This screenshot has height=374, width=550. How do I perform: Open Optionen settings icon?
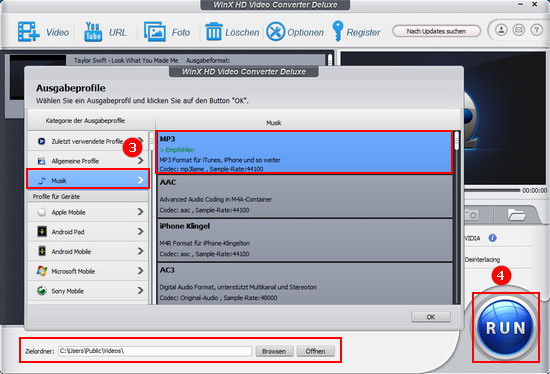(x=275, y=32)
